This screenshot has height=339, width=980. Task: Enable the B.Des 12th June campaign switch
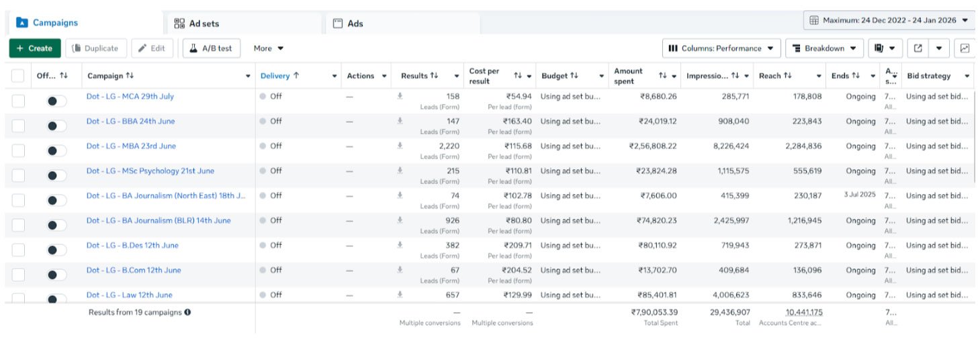pos(56,250)
